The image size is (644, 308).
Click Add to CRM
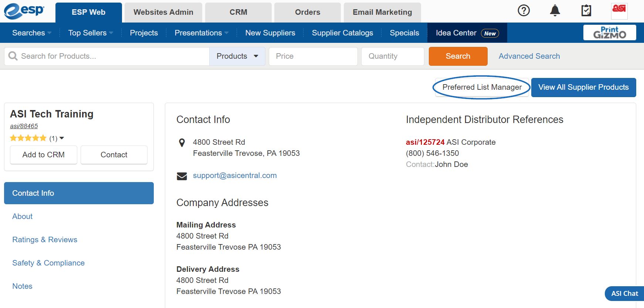click(x=44, y=155)
